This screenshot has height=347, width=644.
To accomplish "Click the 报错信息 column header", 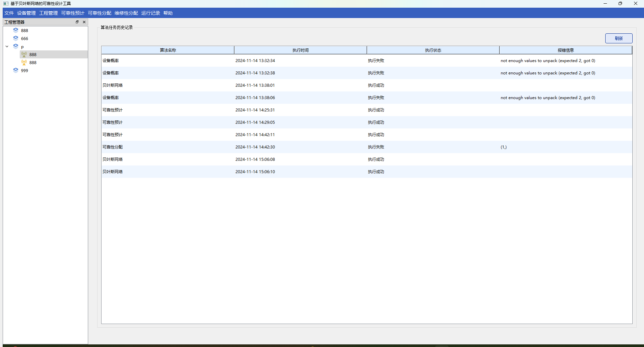I will (566, 50).
